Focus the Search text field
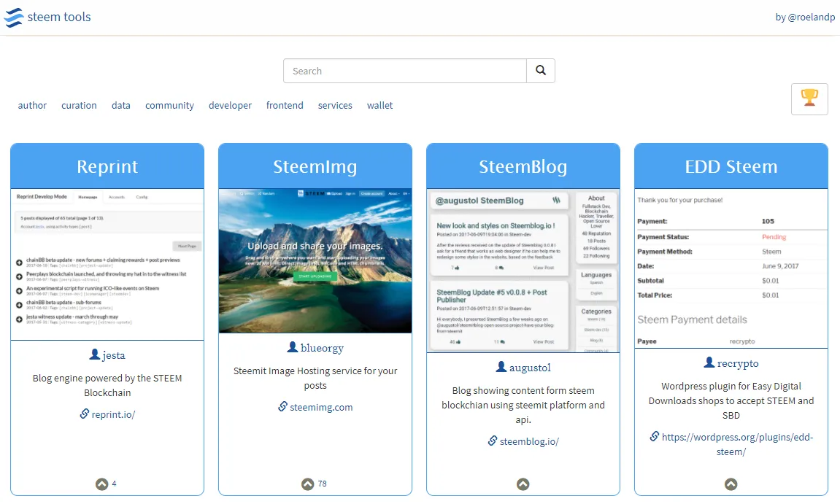This screenshot has width=840, height=504. [x=405, y=71]
